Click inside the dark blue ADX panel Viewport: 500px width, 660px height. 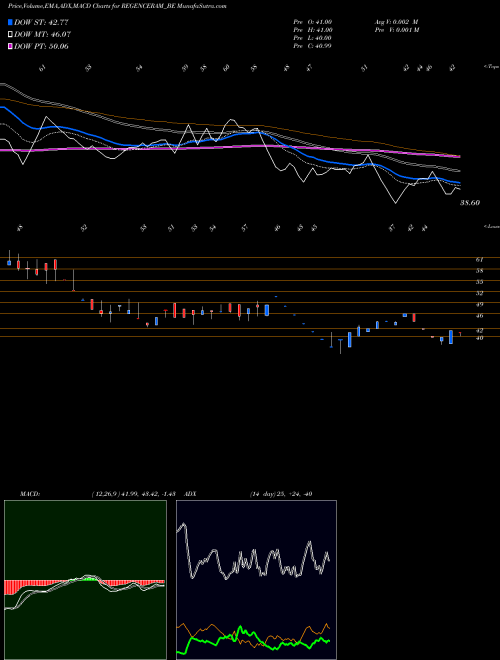[256, 580]
